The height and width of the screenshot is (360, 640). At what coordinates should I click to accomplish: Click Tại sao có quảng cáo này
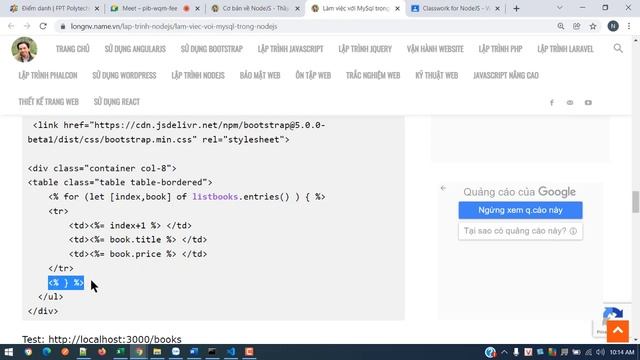[x=520, y=231]
